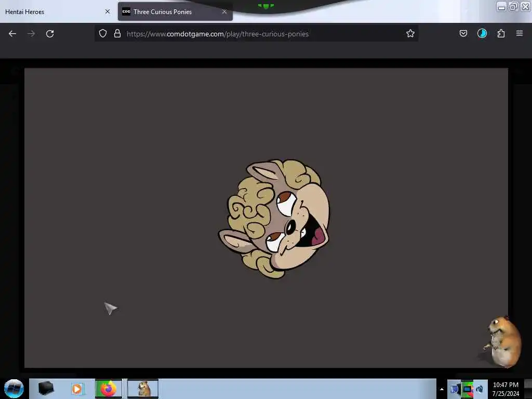Go back to the previous page
This screenshot has width=532, height=399.
[x=12, y=34]
